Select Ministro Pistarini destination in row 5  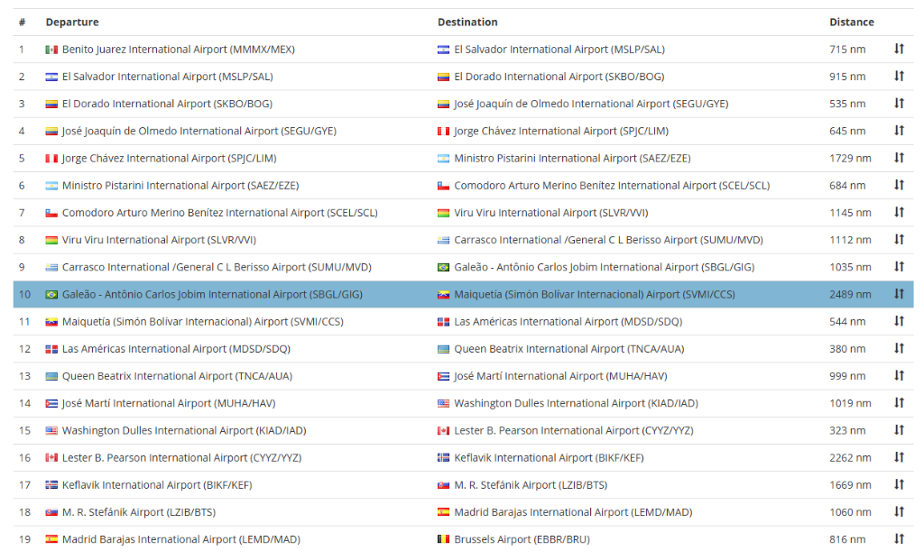click(572, 159)
